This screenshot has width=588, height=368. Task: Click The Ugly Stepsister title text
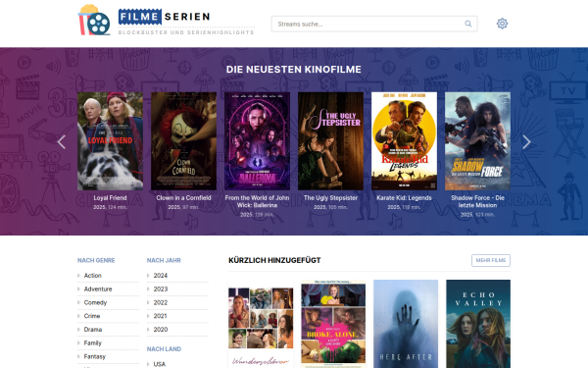pos(331,198)
